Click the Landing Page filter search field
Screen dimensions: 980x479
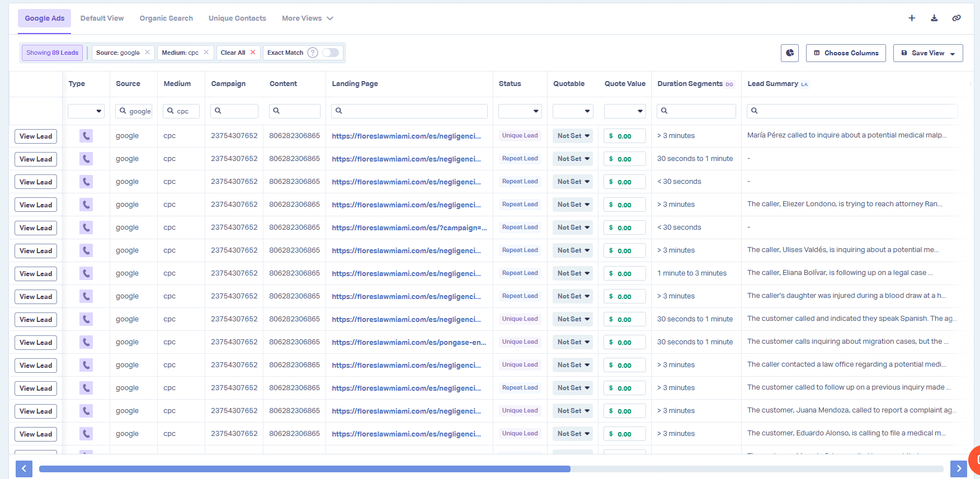(x=409, y=111)
